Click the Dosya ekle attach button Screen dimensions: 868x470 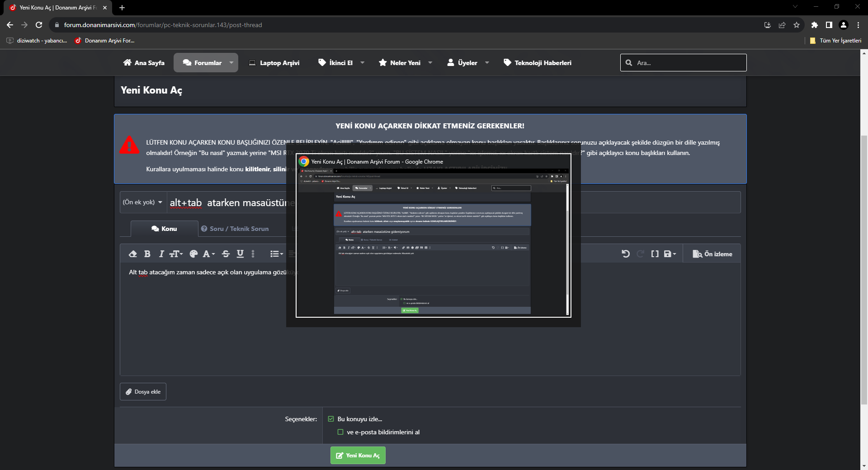coord(143,392)
